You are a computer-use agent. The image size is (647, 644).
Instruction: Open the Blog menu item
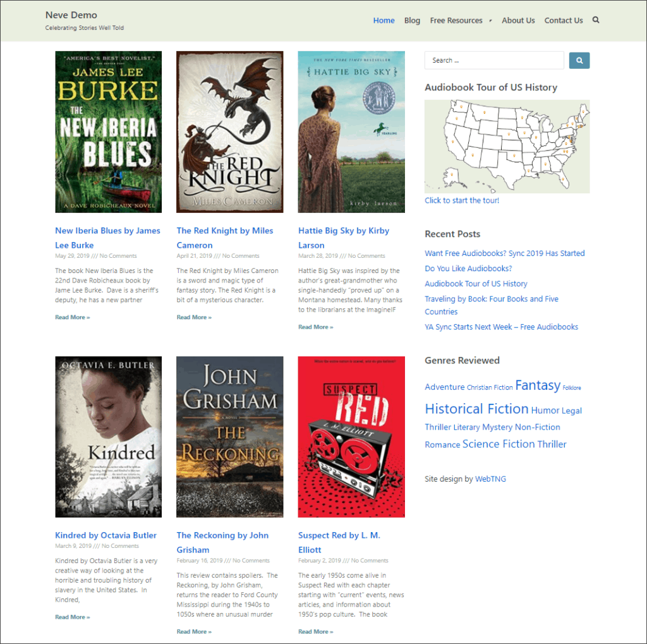click(x=412, y=20)
